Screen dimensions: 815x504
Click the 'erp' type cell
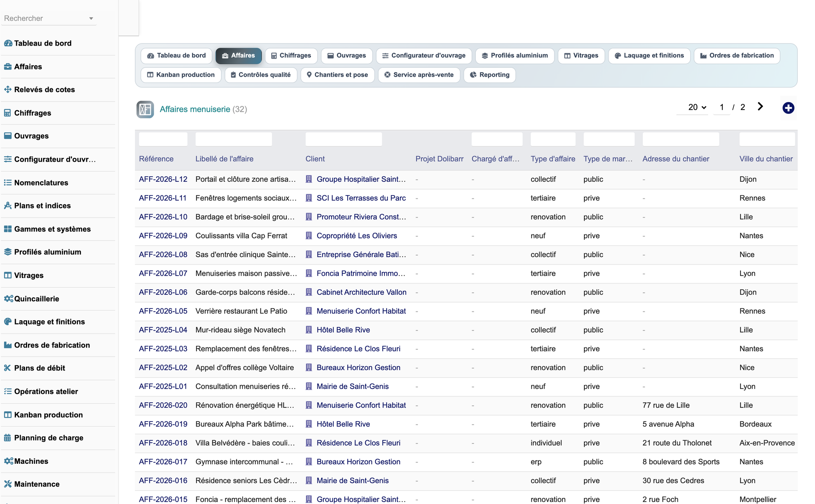click(536, 462)
